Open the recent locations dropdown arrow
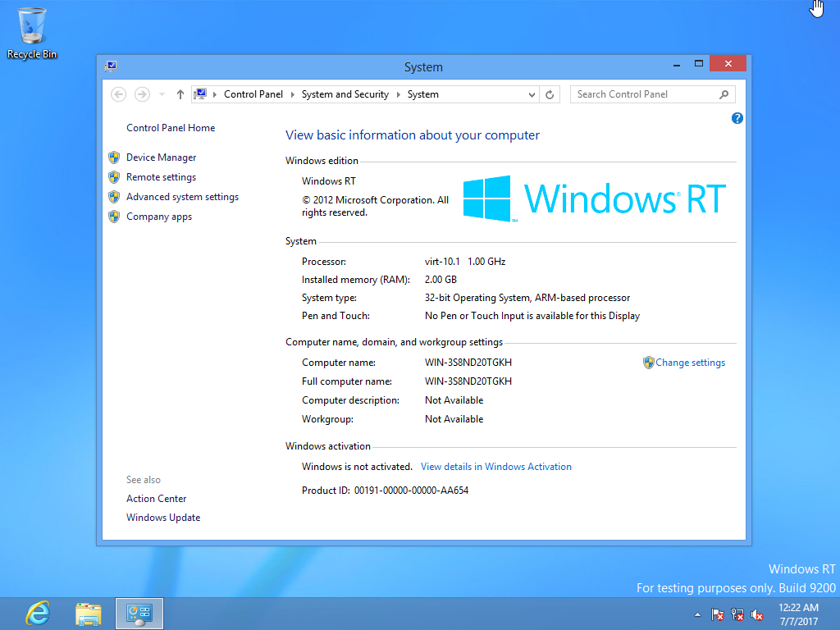The image size is (840, 630). point(162,94)
